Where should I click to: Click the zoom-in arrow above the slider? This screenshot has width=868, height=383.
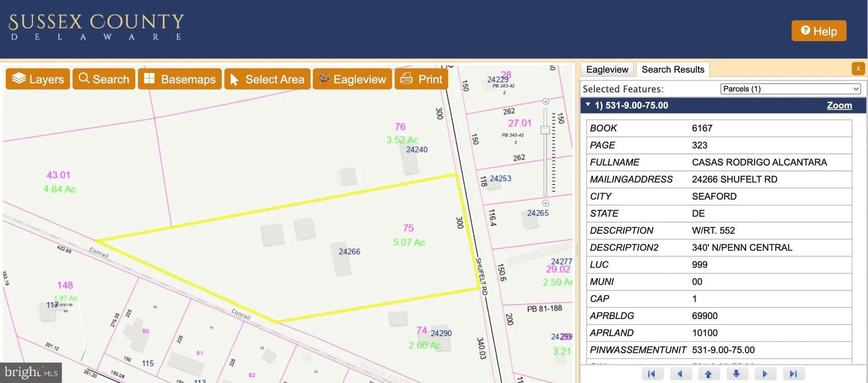(545, 101)
